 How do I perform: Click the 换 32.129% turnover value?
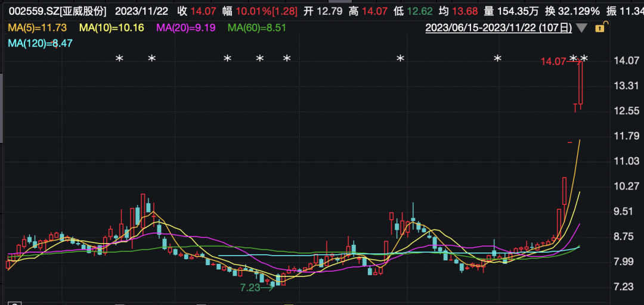572,11
